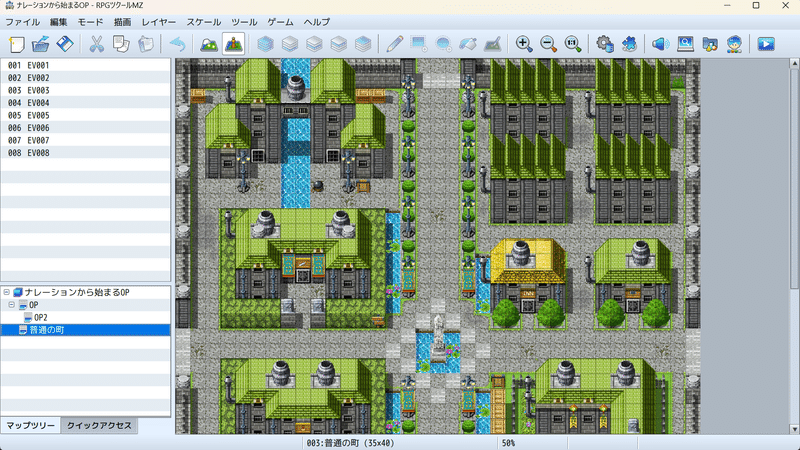Screen dimensions: 800x450
Task: Switch to Map editing mode icon
Action: pos(209,44)
